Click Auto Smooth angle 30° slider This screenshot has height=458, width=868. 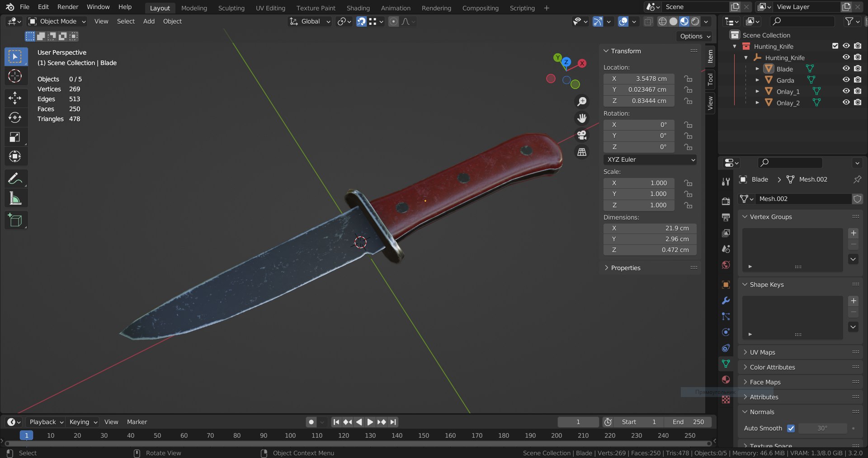pos(822,428)
